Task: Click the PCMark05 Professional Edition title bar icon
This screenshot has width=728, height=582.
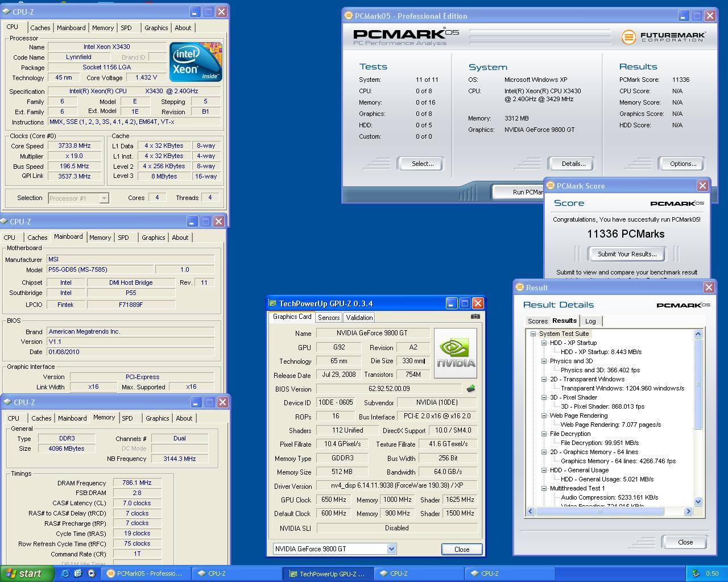Action: (349, 16)
